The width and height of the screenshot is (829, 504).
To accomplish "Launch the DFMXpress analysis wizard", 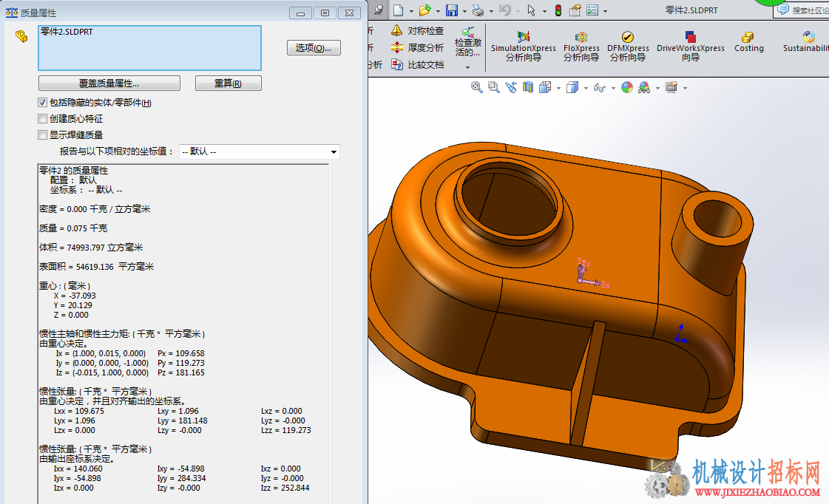I will [x=628, y=47].
